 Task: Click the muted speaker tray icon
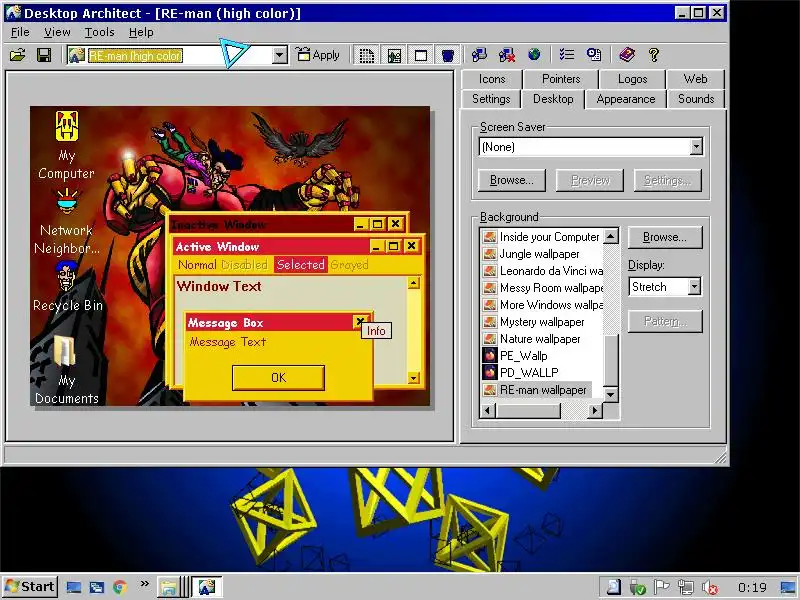pos(710,588)
